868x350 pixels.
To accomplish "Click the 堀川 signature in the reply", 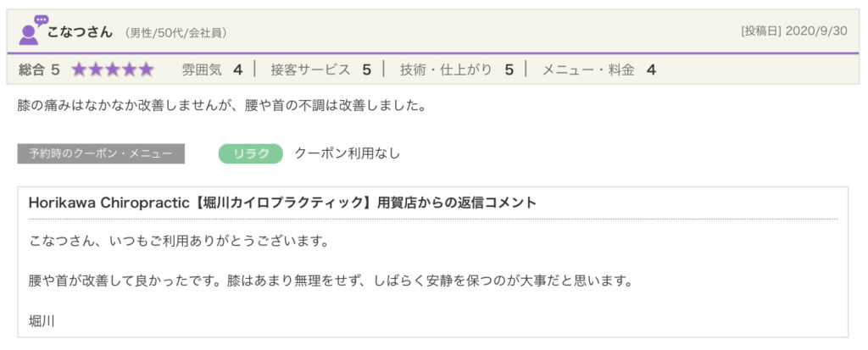I will 42,322.
